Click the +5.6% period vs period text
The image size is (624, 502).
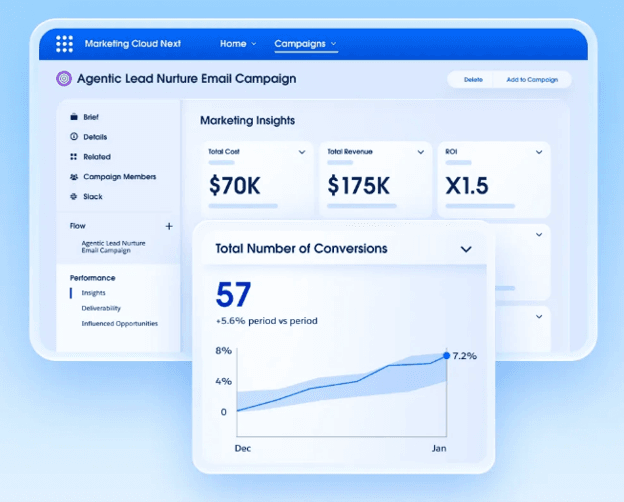point(267,321)
